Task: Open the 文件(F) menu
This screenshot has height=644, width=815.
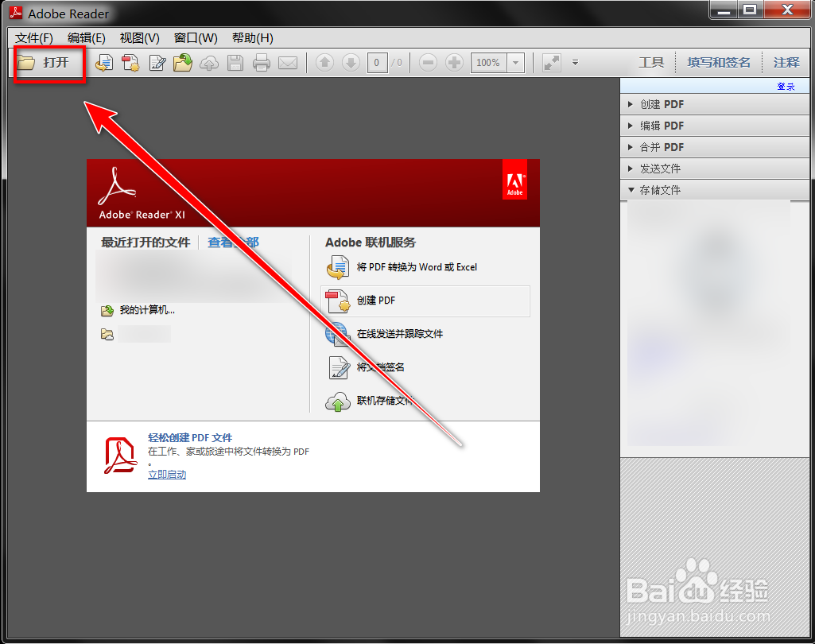Action: click(33, 38)
